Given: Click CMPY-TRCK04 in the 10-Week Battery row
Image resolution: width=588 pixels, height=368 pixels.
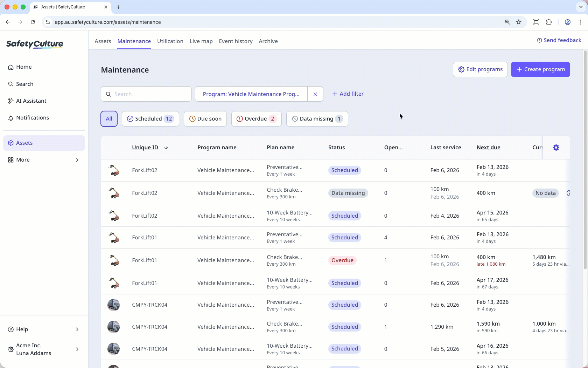Looking at the screenshot, I should [149, 349].
